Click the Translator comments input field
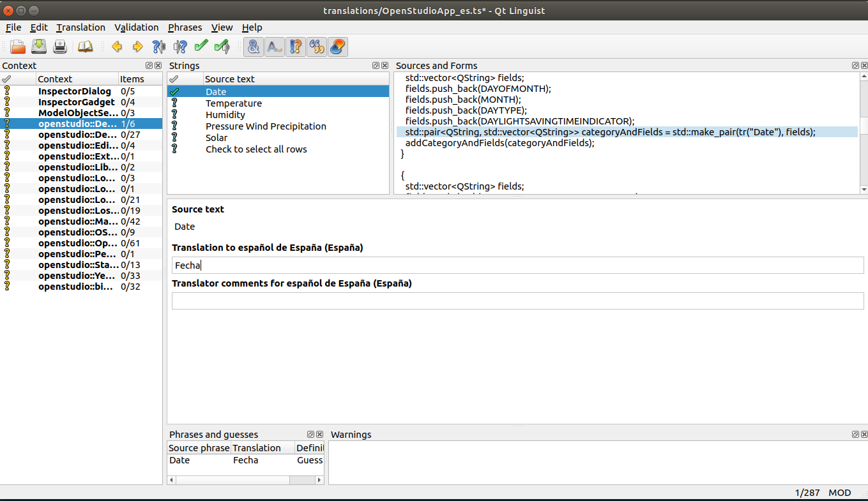Viewport: 868px width, 501px height. 517,301
